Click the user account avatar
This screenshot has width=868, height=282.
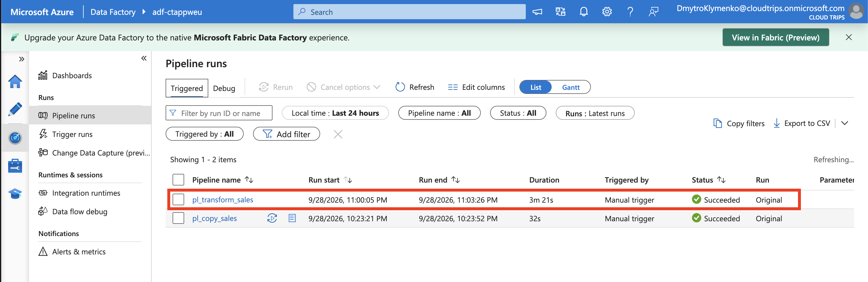point(856,11)
